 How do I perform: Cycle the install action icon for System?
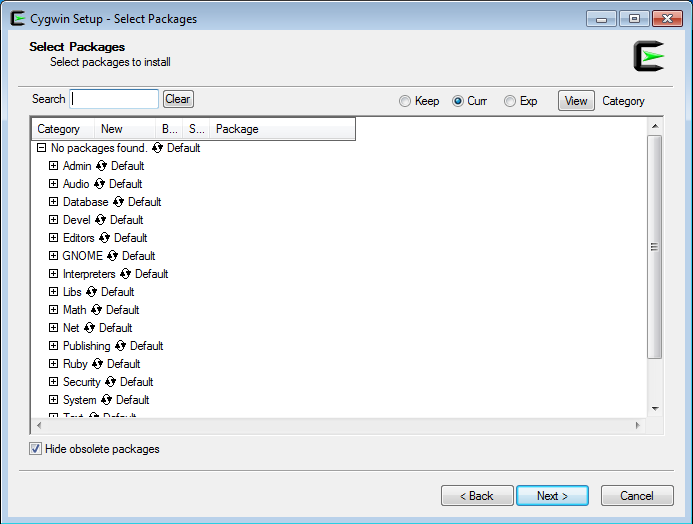[x=106, y=400]
